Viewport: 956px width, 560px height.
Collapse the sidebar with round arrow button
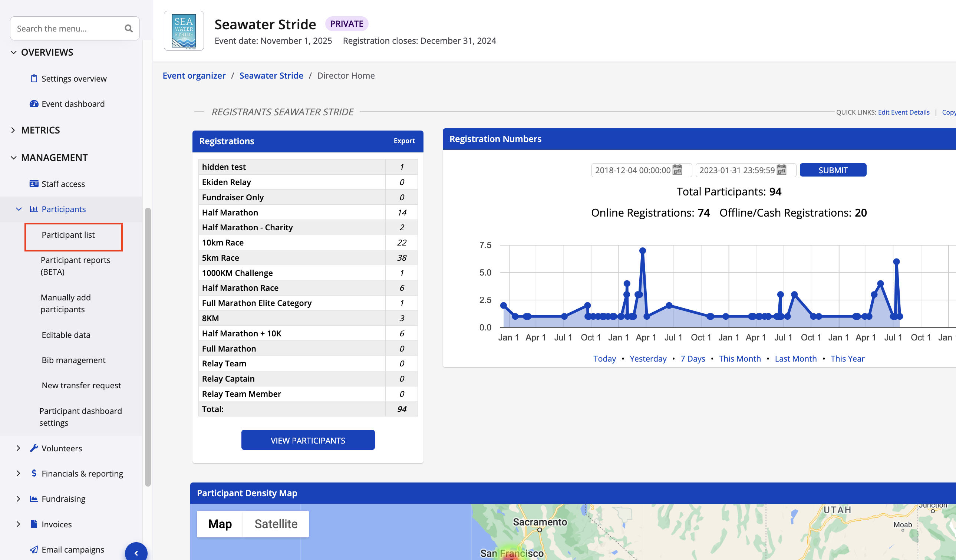136,553
